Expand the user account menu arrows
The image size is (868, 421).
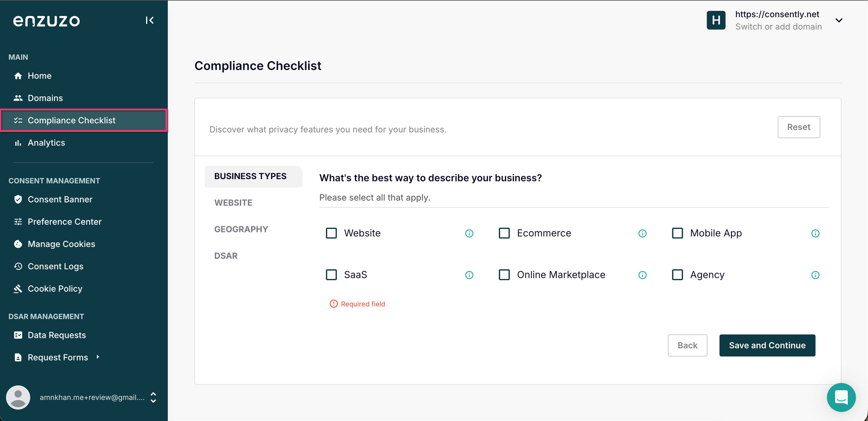point(153,398)
